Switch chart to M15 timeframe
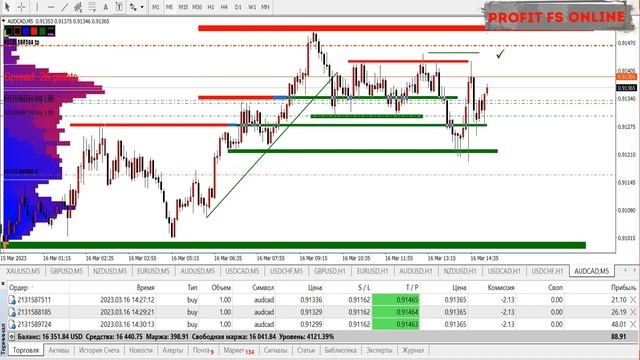 pos(183,7)
